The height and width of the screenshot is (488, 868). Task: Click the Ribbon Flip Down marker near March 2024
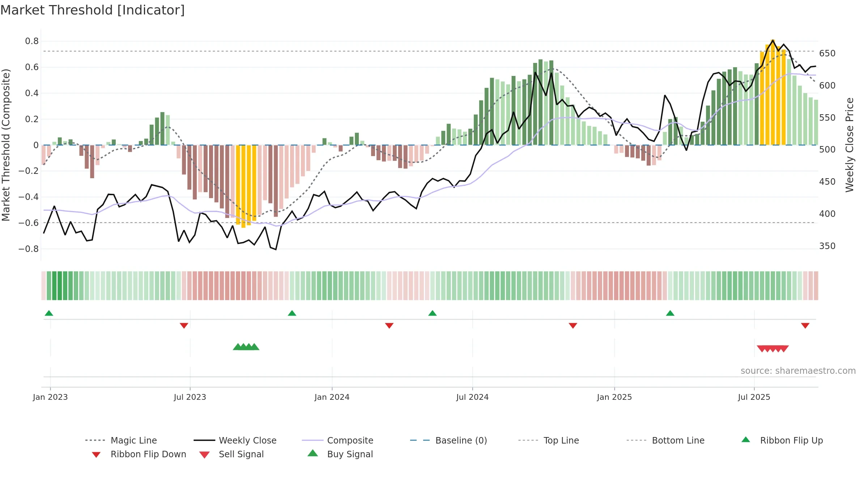pyautogui.click(x=389, y=326)
